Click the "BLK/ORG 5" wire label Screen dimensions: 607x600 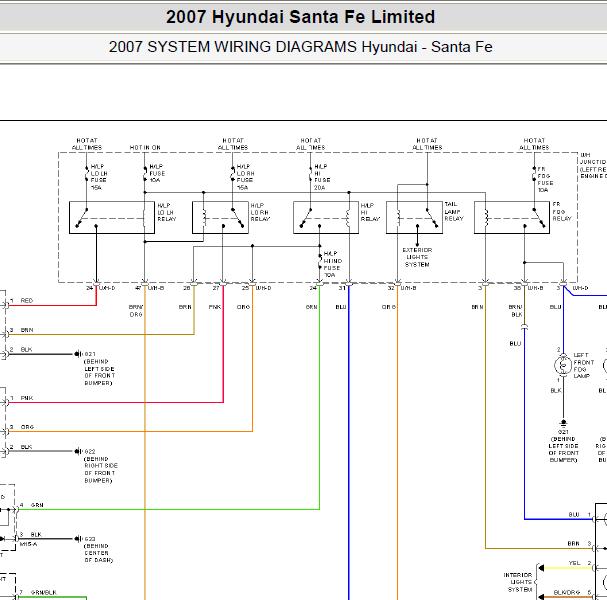tap(573, 592)
